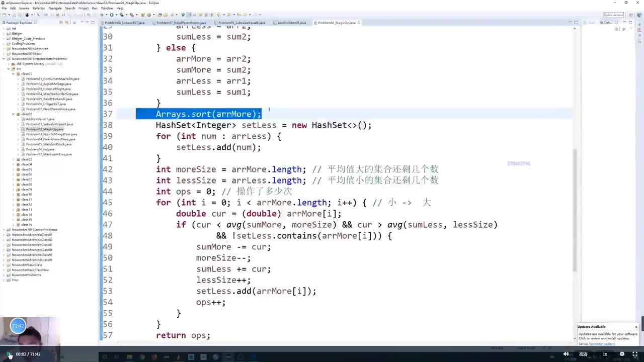
Task: Select Problem04_ParenthesesDeep.java in the tree
Action: 51,139
